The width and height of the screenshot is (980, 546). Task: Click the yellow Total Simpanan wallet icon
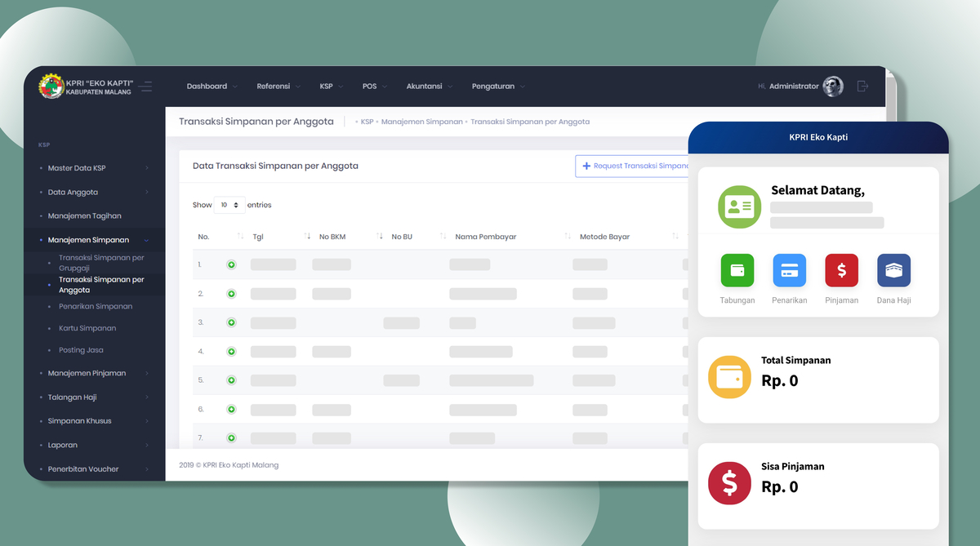coord(729,377)
